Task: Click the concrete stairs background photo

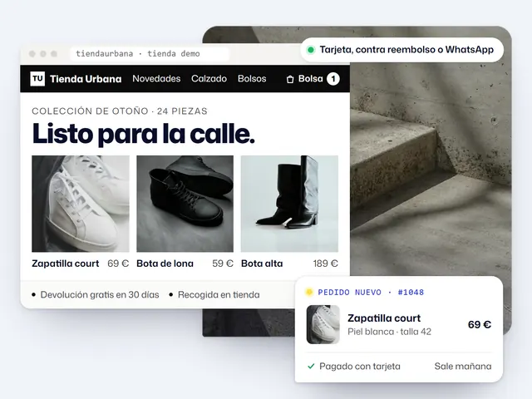Action: 431,170
